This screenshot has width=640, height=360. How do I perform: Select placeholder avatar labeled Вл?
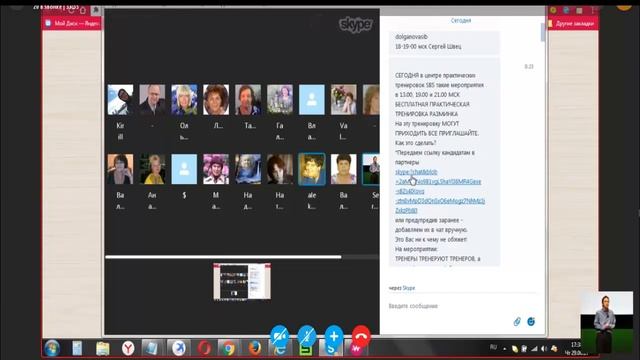312,100
